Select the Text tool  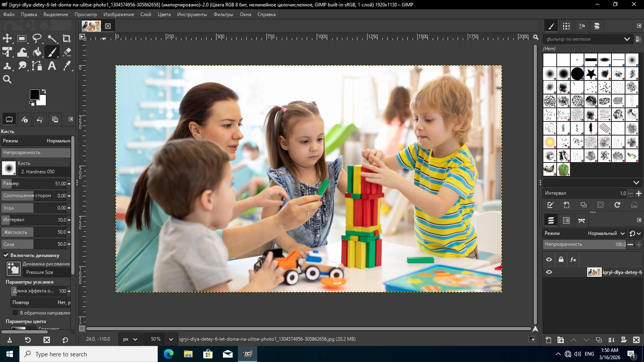(52, 66)
